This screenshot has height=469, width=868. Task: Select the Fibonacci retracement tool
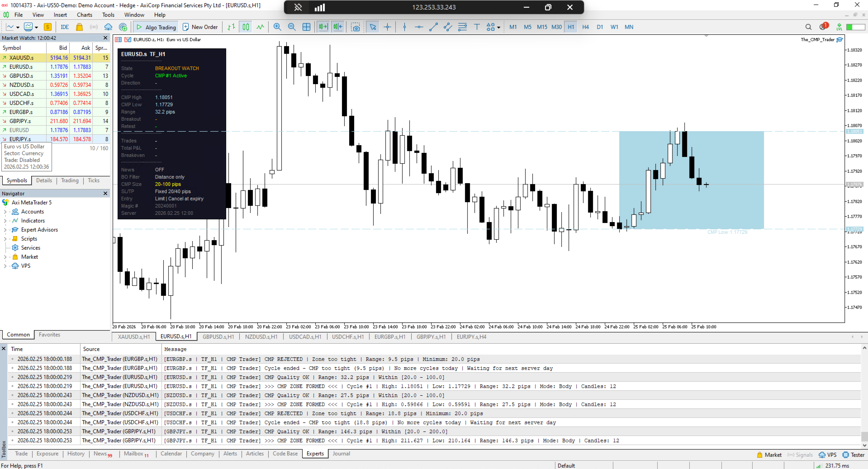point(462,27)
